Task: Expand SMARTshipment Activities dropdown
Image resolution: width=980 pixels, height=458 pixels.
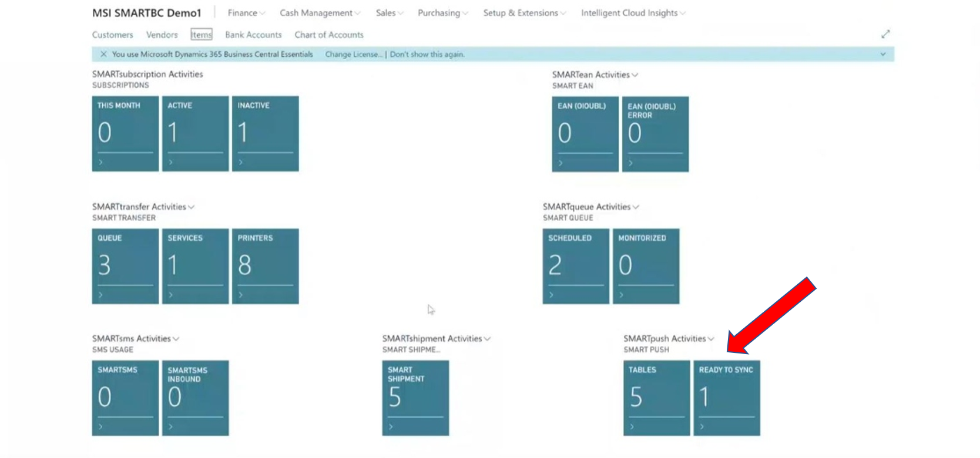Action: pos(487,339)
